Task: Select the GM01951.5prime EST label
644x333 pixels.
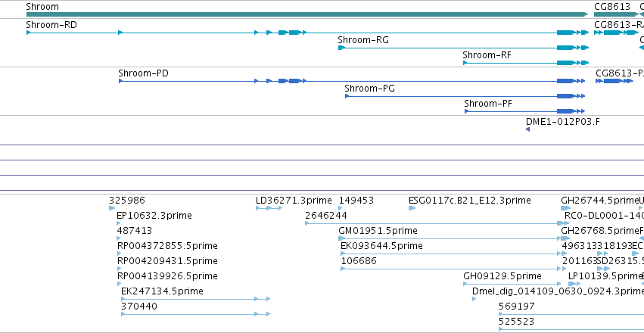Action: (378, 231)
